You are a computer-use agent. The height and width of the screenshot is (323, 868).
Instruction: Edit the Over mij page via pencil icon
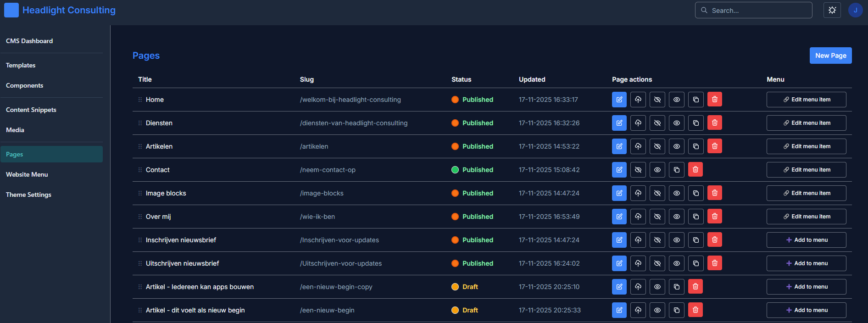point(619,217)
